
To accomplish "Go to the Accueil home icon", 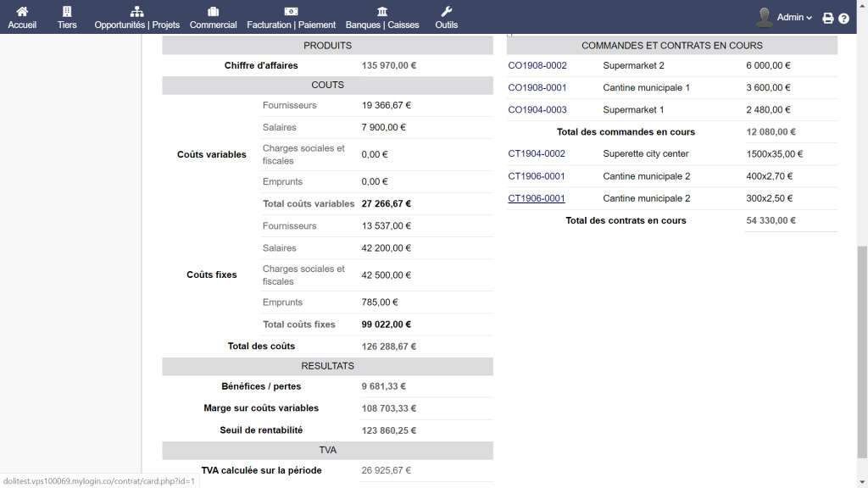I will 22,11.
